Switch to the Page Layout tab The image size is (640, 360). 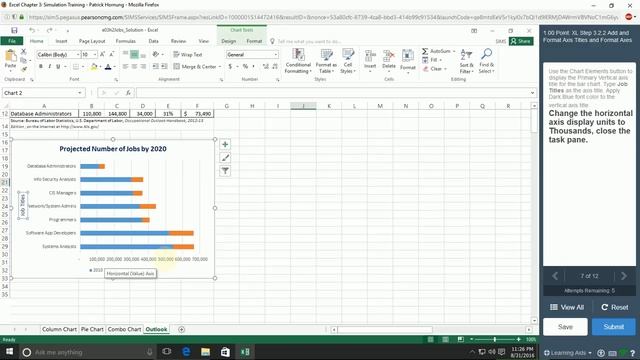[x=92, y=41]
